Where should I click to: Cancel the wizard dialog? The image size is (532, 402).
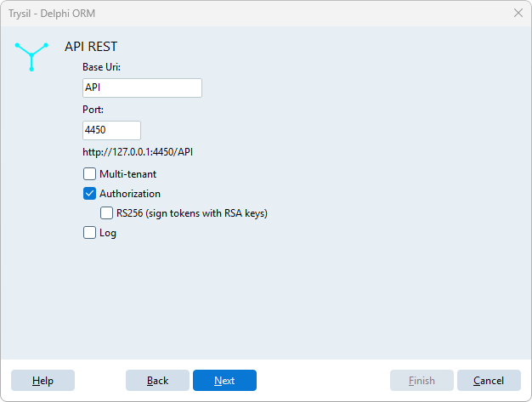coord(489,380)
